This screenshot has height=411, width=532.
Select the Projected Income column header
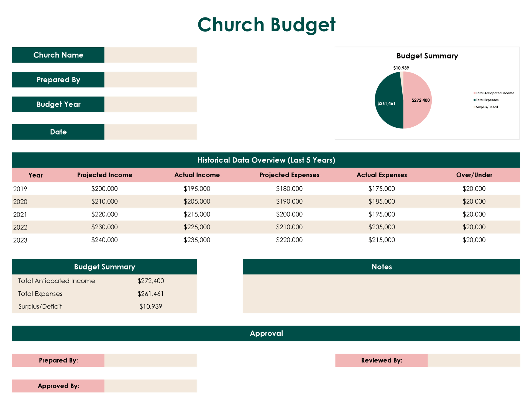pos(104,175)
